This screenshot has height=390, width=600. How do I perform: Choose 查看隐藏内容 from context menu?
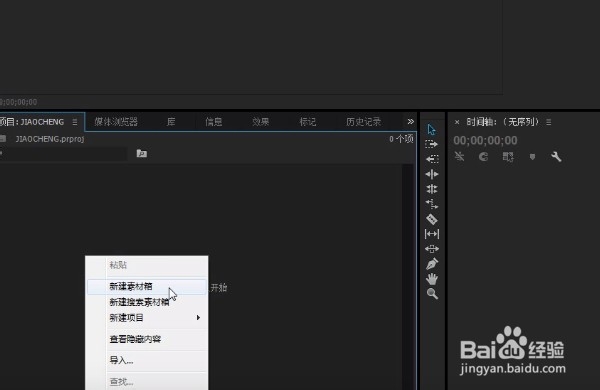tap(147, 339)
